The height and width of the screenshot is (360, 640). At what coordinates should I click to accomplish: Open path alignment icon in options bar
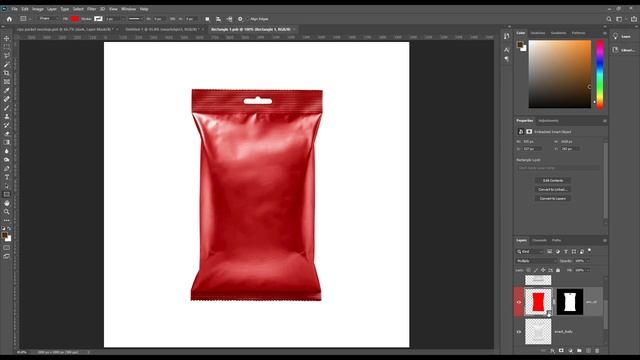point(218,19)
